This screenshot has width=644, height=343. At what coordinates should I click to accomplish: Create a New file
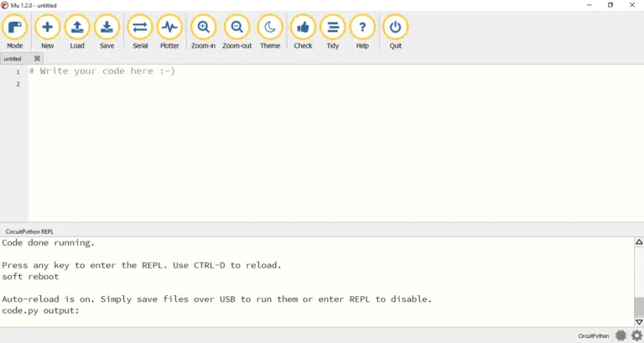(47, 32)
